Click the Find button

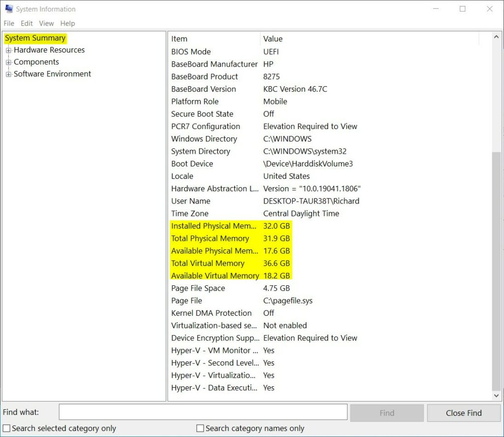(387, 413)
